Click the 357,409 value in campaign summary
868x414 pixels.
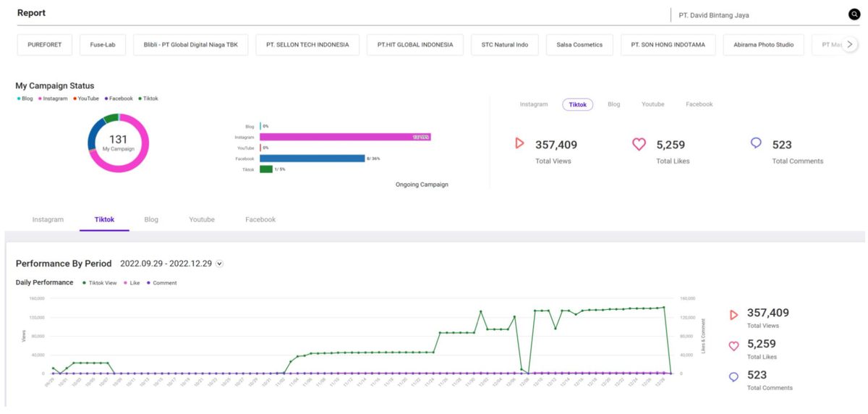click(x=556, y=145)
